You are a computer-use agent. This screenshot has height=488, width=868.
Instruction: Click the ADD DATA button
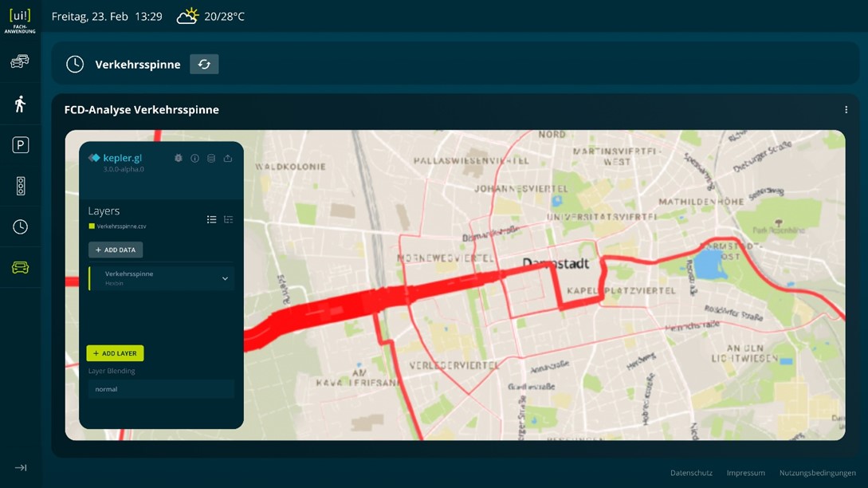click(115, 250)
